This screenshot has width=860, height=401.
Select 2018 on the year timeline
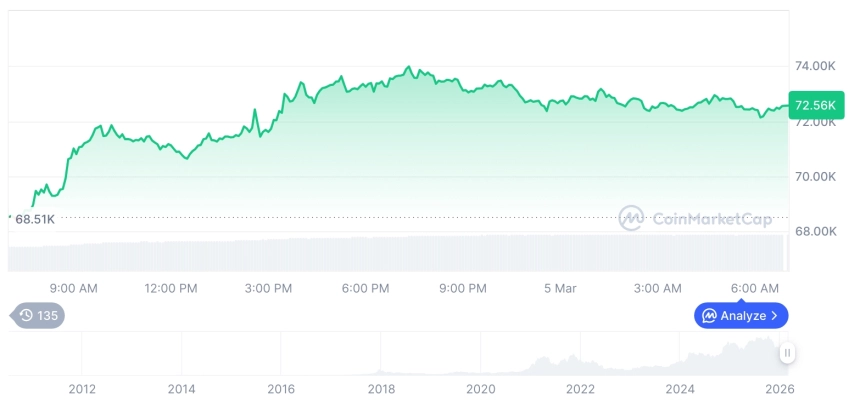[x=381, y=389]
